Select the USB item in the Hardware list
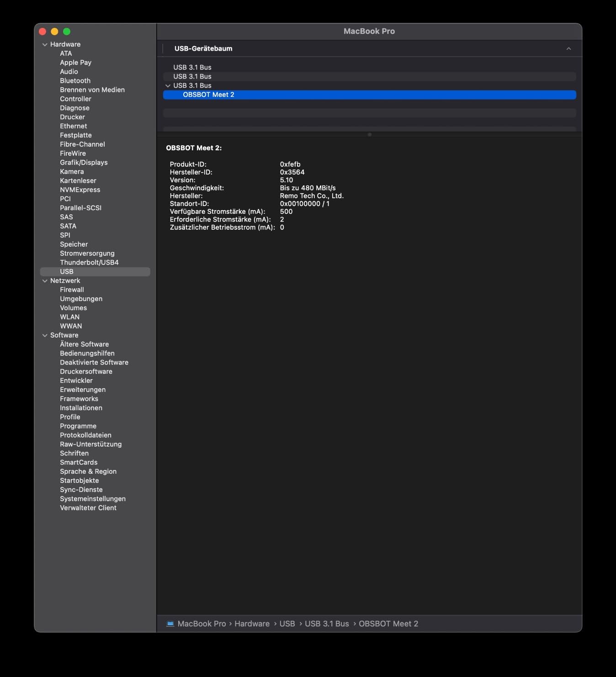 tap(95, 271)
